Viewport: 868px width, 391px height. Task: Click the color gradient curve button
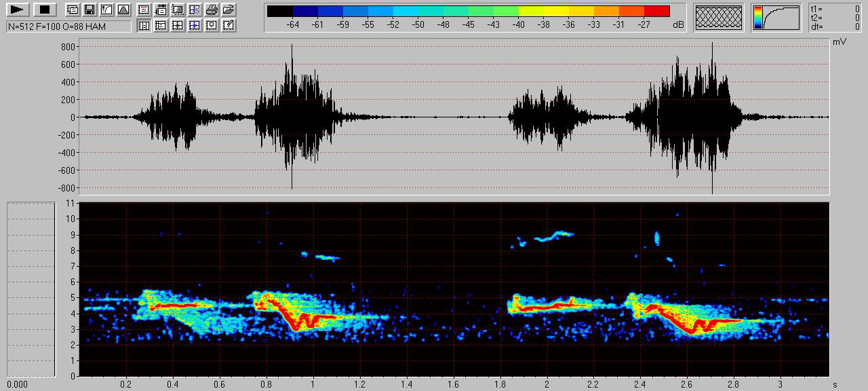[x=776, y=18]
